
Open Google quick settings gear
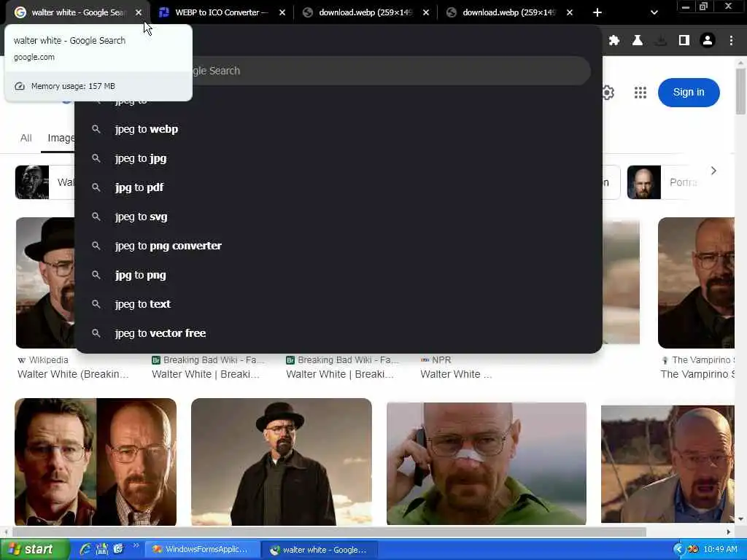coord(608,93)
